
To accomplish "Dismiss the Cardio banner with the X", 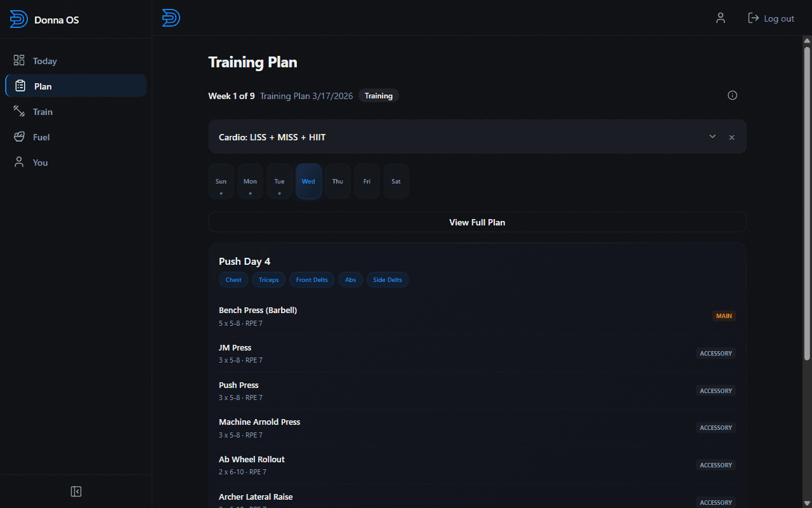I will pyautogui.click(x=731, y=137).
